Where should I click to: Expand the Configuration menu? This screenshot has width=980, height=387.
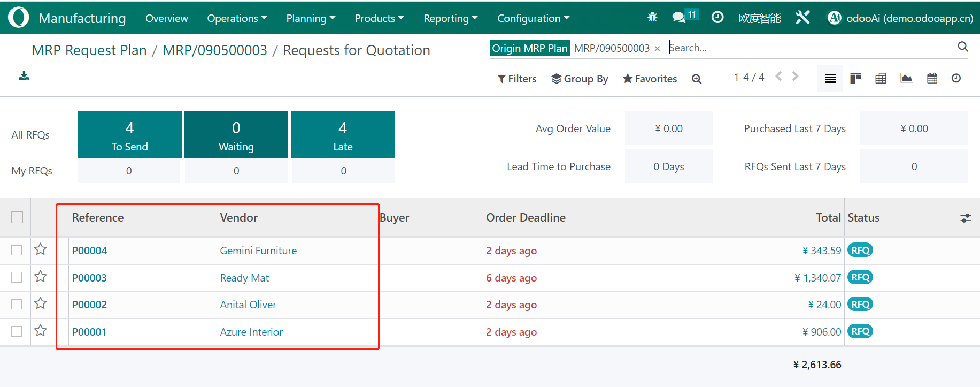pos(533,18)
